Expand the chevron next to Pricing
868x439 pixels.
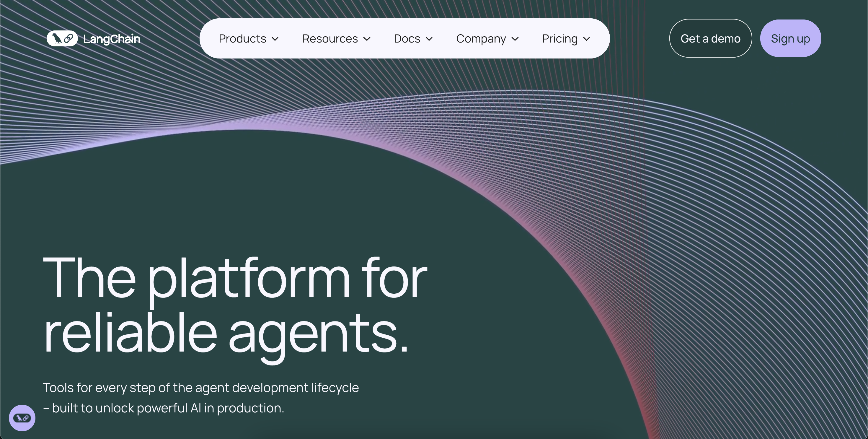pos(586,39)
